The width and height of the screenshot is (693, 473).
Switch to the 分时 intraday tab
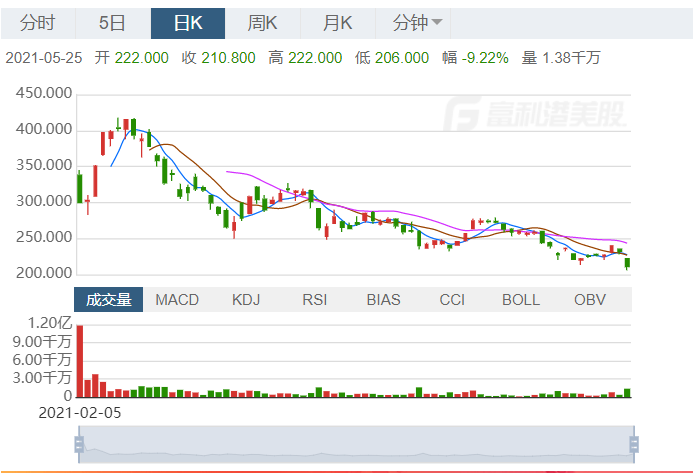(37, 23)
